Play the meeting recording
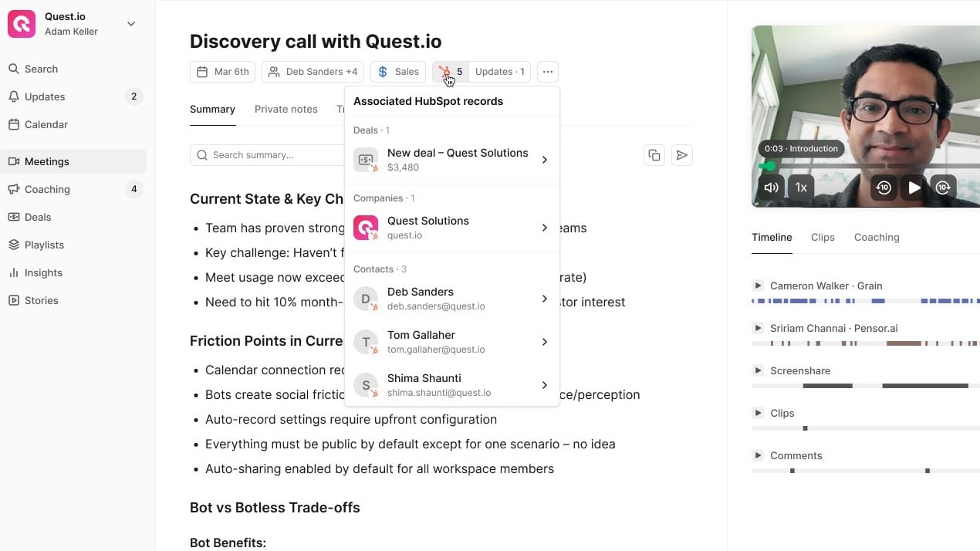 [x=914, y=188]
